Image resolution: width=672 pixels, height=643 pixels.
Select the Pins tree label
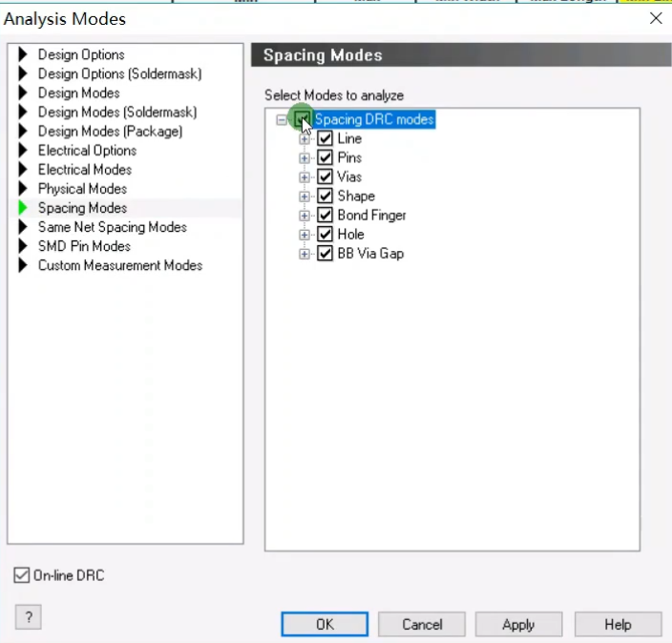[349, 157]
